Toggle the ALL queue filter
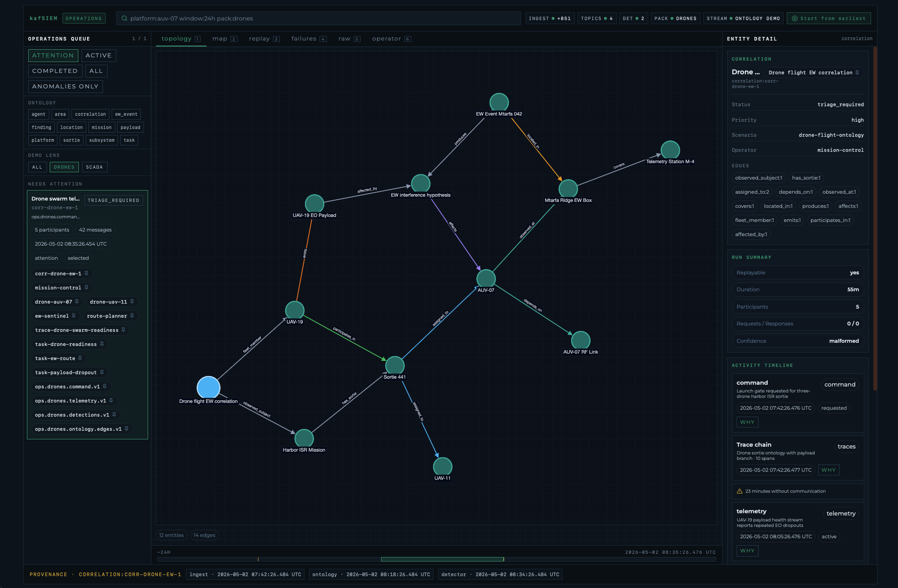 (x=96, y=71)
